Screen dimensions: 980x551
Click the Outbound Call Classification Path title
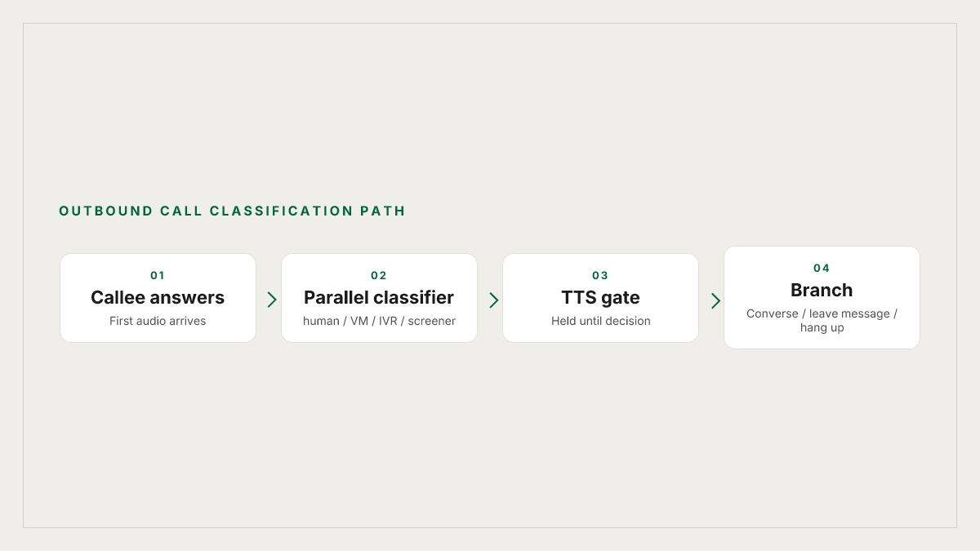point(232,211)
